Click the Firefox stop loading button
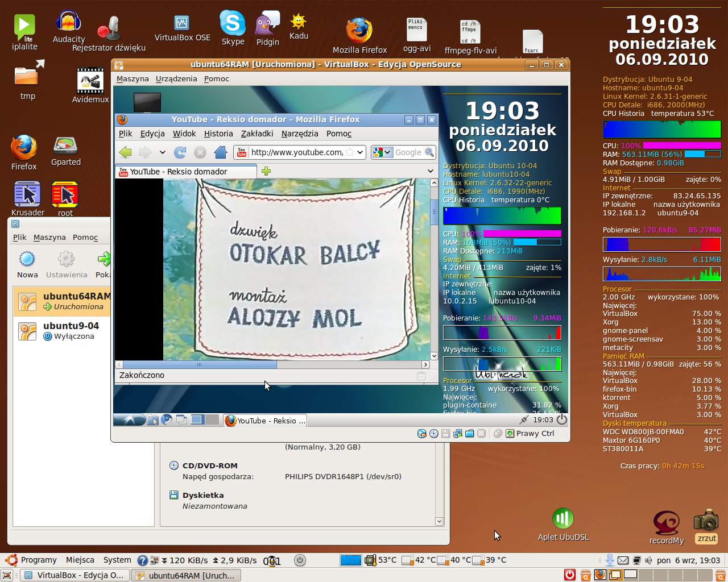Image resolution: width=728 pixels, height=582 pixels. click(200, 152)
